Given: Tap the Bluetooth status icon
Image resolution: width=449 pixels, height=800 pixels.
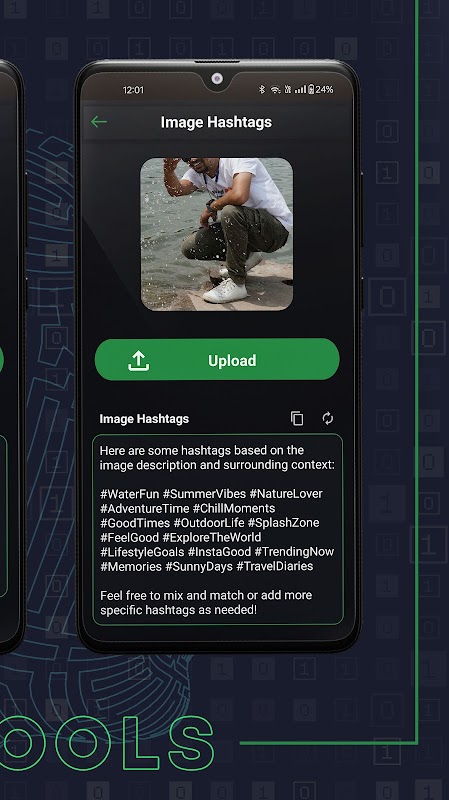Looking at the screenshot, I should click(262, 89).
